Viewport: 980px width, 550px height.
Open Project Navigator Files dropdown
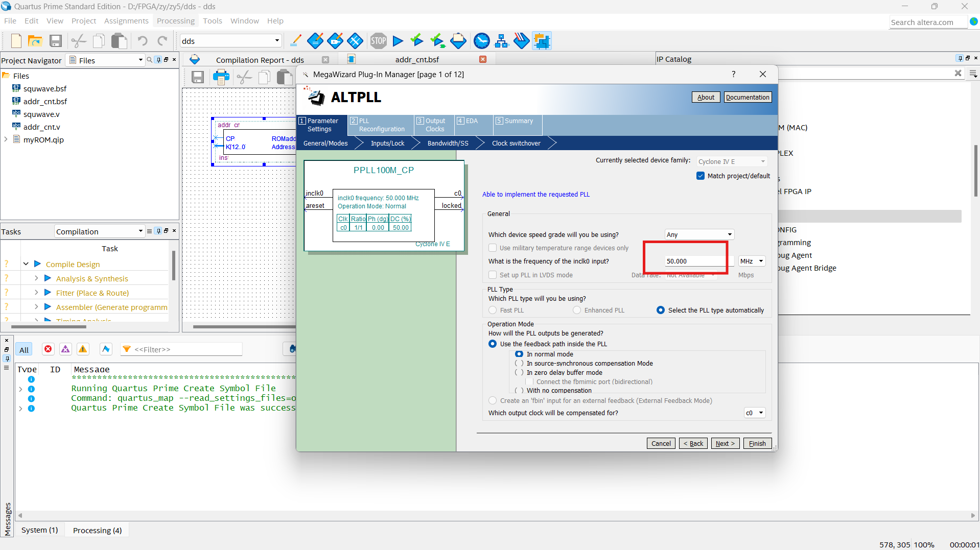[106, 60]
